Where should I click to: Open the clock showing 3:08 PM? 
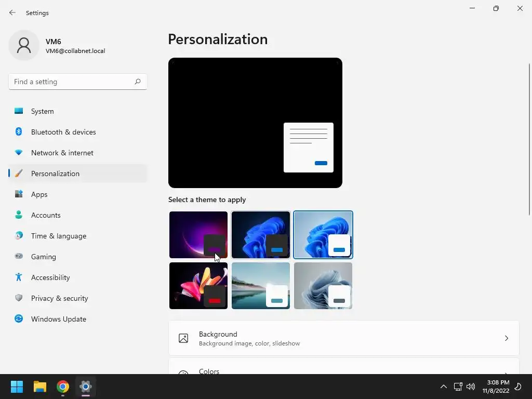496,387
